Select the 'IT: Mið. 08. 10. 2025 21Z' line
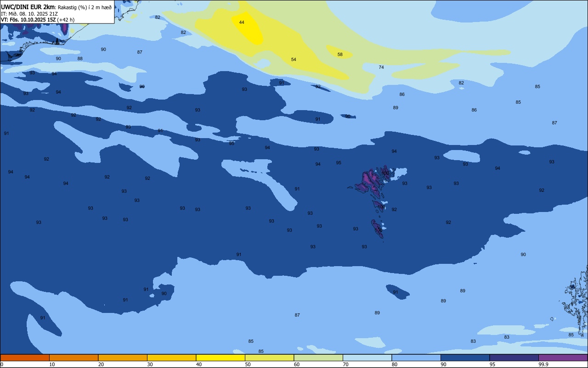588x368 pixels. (x=29, y=13)
